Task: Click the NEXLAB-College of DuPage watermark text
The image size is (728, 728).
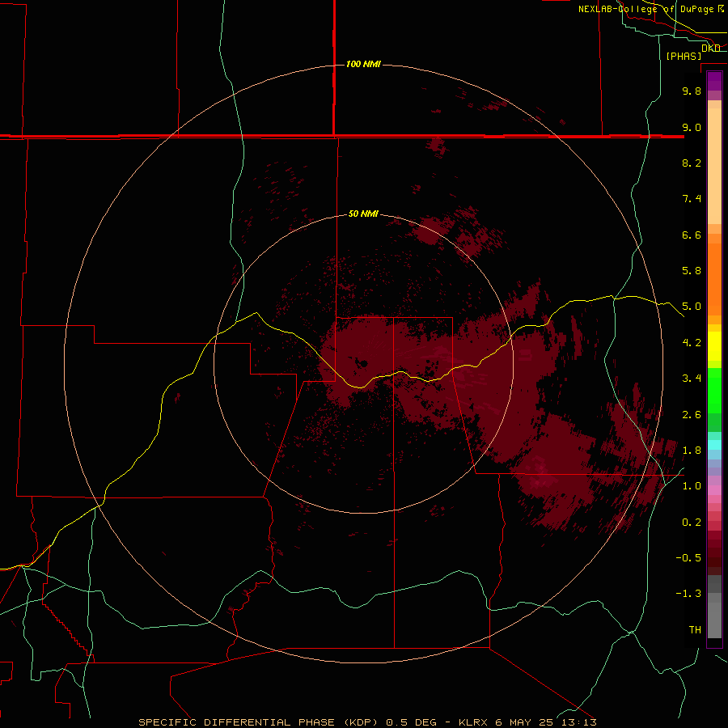Action: coord(651,9)
